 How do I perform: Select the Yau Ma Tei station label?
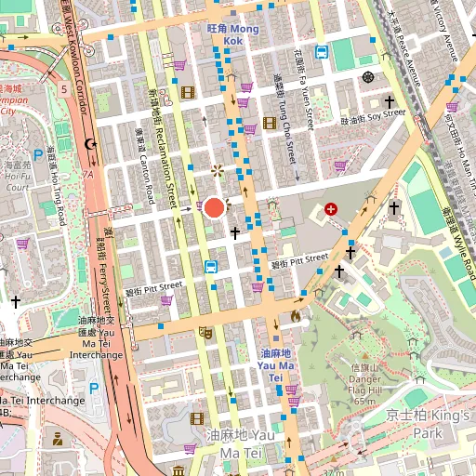coord(275,365)
